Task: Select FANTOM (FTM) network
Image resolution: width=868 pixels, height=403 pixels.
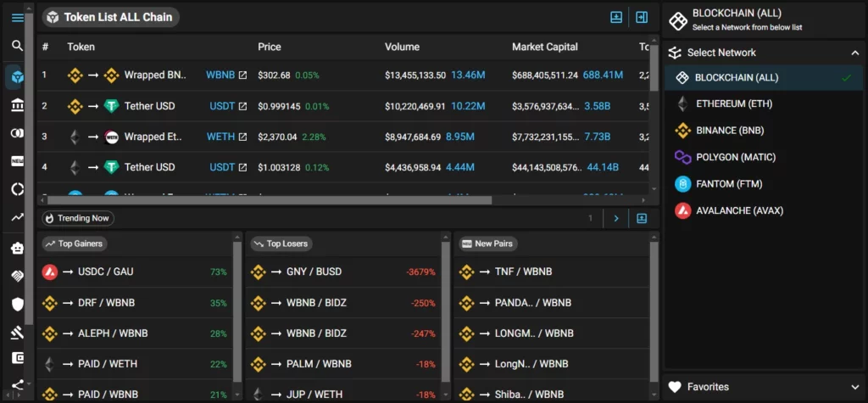Action: (764, 184)
